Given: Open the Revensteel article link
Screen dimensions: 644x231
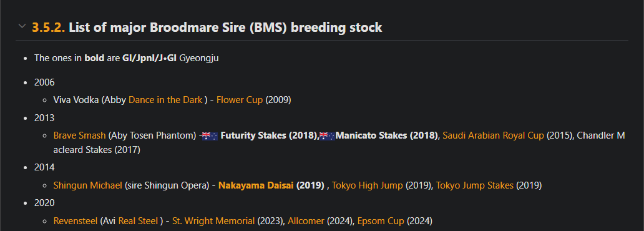Looking at the screenshot, I should point(76,221).
